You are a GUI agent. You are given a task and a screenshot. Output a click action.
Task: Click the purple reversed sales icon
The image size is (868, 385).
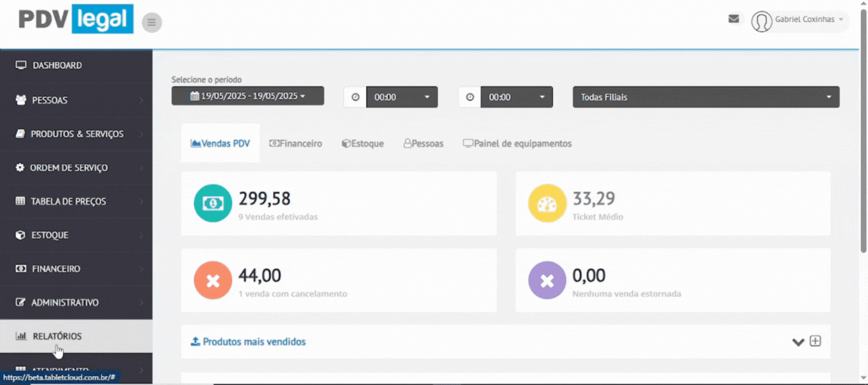[x=547, y=280]
